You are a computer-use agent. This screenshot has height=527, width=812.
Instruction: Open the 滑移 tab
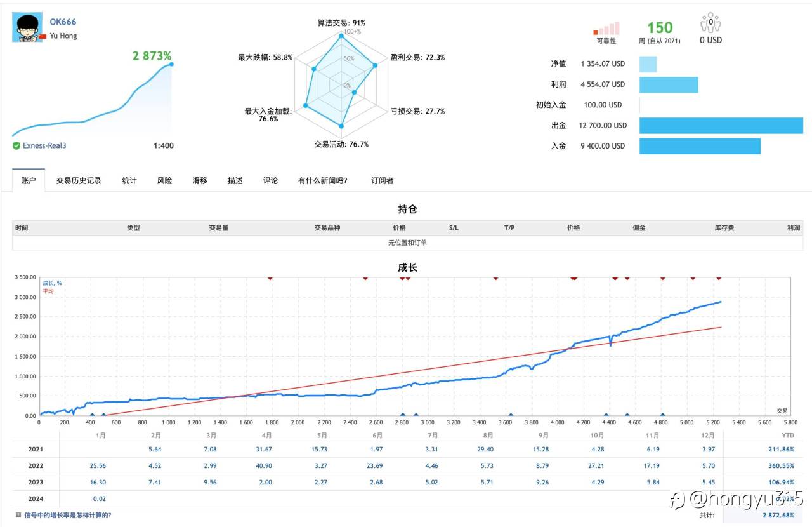(200, 180)
